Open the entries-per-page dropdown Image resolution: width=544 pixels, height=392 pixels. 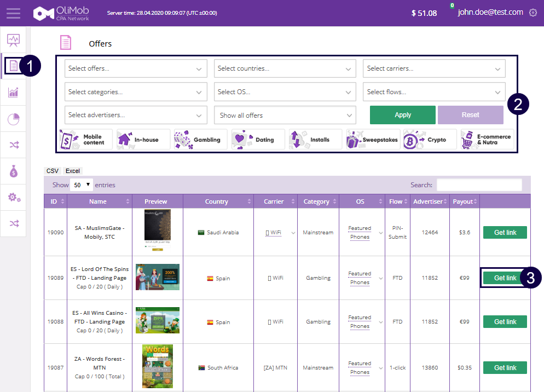(x=82, y=185)
